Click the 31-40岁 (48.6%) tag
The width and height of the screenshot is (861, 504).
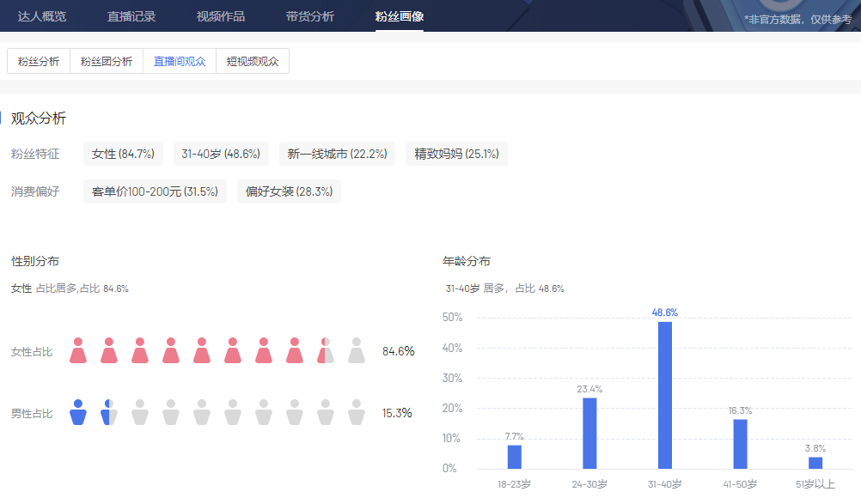point(221,154)
